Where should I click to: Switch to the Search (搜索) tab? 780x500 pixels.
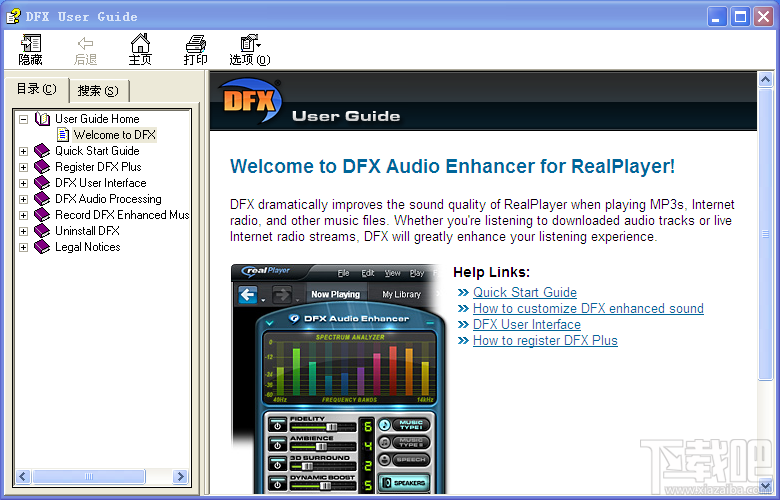click(x=98, y=91)
